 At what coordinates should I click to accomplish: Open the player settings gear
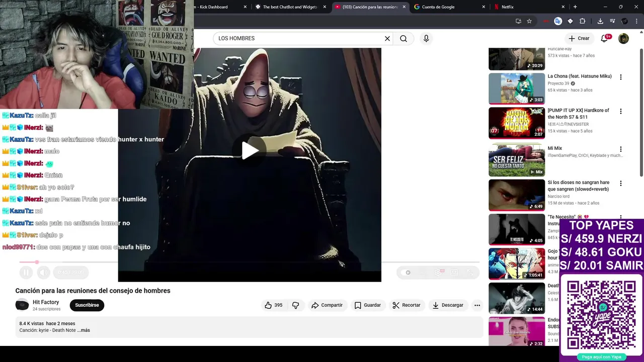pos(438,273)
